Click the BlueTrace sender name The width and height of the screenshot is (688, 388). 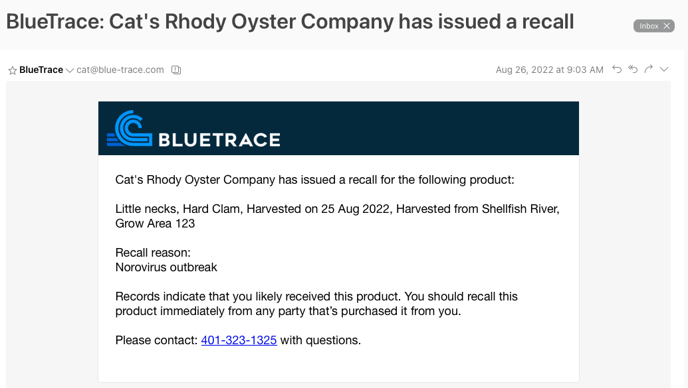pos(41,70)
